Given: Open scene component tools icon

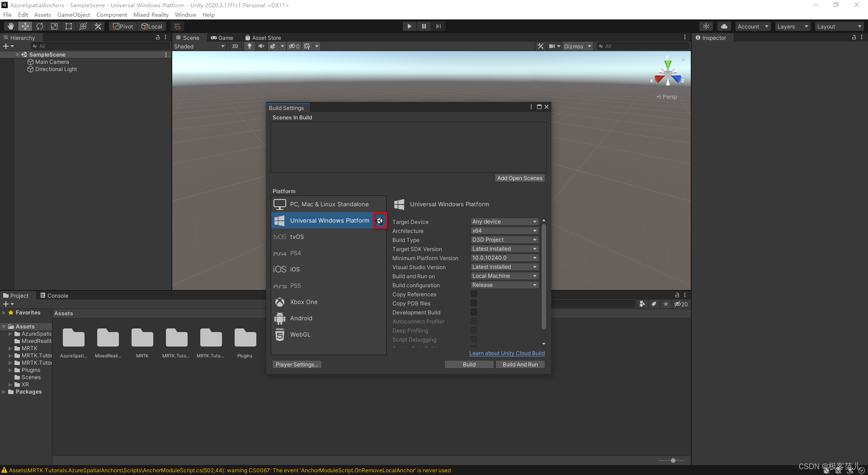Looking at the screenshot, I should point(540,46).
